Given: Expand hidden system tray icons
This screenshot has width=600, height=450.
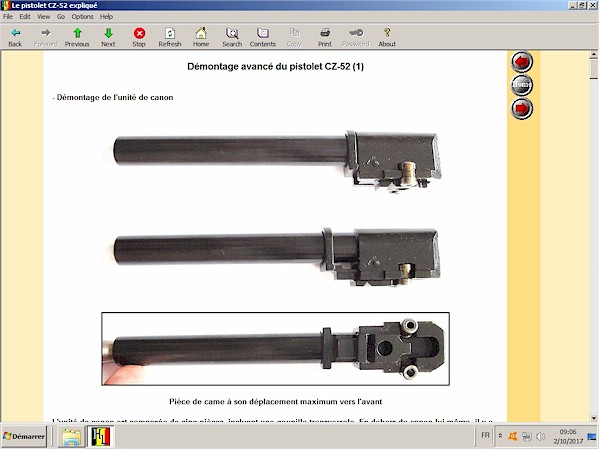Looking at the screenshot, I should point(500,436).
